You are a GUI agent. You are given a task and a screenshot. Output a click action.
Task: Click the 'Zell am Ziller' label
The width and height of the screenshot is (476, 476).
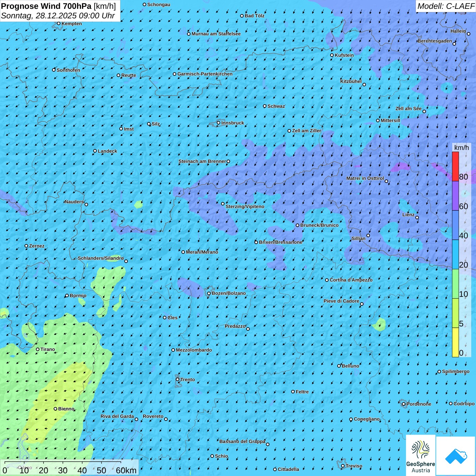(307, 131)
